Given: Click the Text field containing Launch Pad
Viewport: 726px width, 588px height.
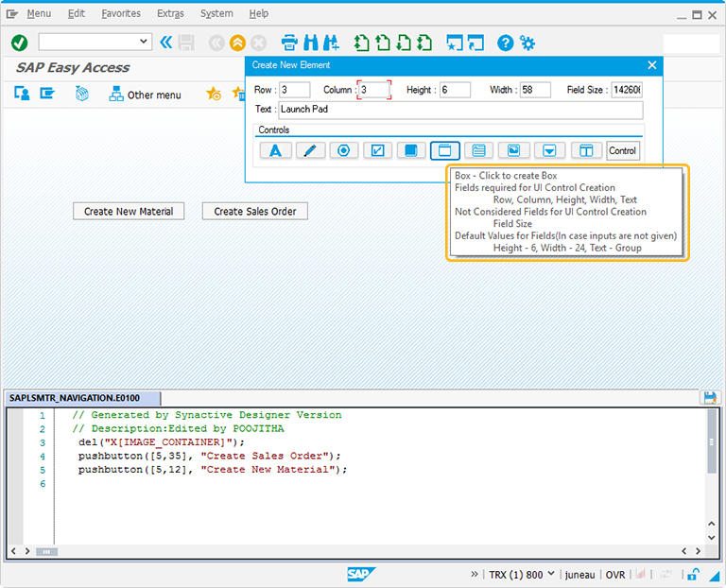Looking at the screenshot, I should [x=460, y=110].
